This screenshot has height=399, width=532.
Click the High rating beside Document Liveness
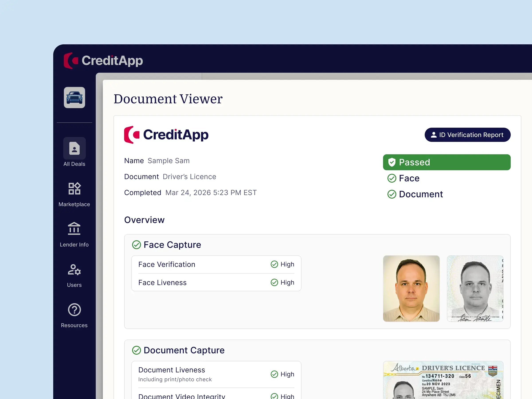283,374
